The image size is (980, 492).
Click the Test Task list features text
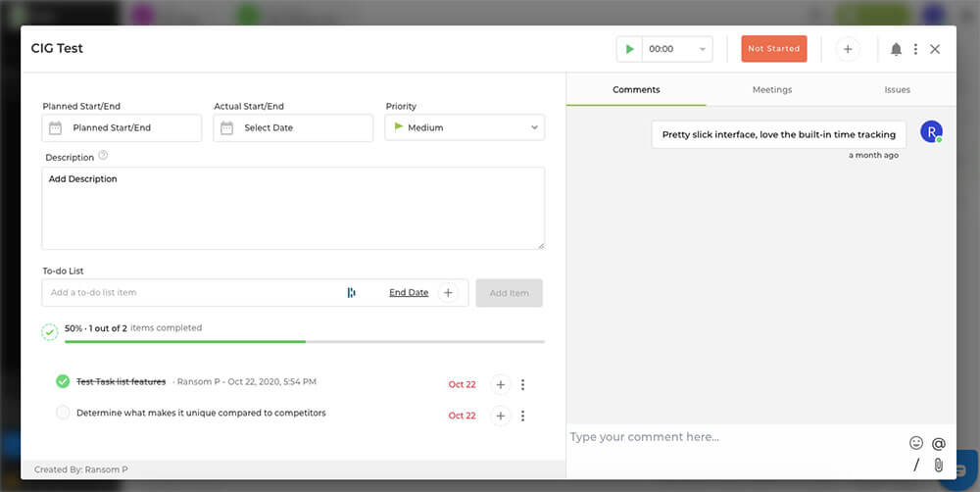click(122, 381)
